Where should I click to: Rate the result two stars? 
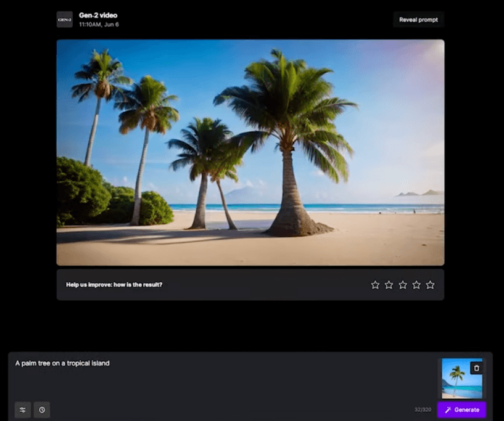pyautogui.click(x=389, y=285)
